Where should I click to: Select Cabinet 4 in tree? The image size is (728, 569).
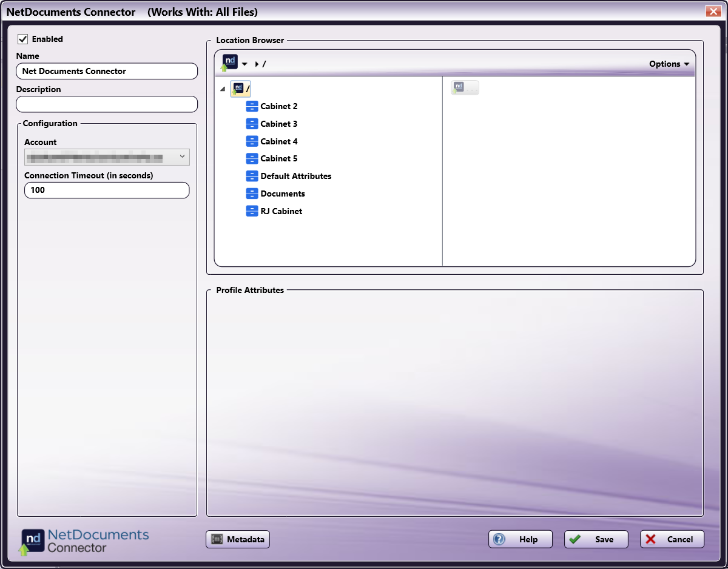click(279, 141)
